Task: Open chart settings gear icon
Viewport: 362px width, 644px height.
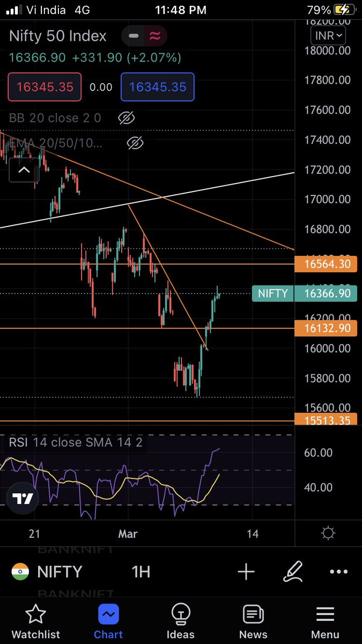Action: (328, 533)
